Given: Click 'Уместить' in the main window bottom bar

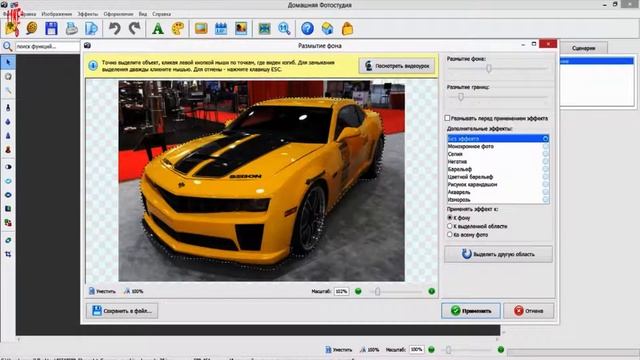Looking at the screenshot, I should pyautogui.click(x=338, y=350).
